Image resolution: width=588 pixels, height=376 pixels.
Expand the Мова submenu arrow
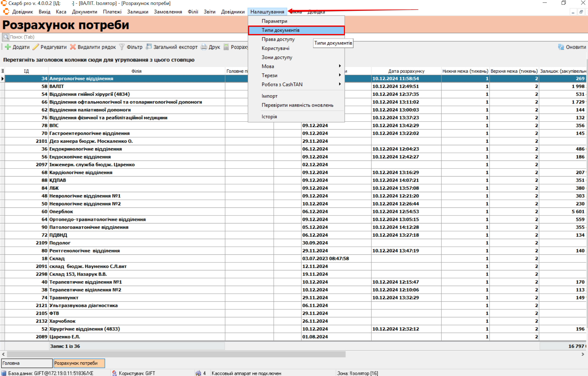coord(340,66)
